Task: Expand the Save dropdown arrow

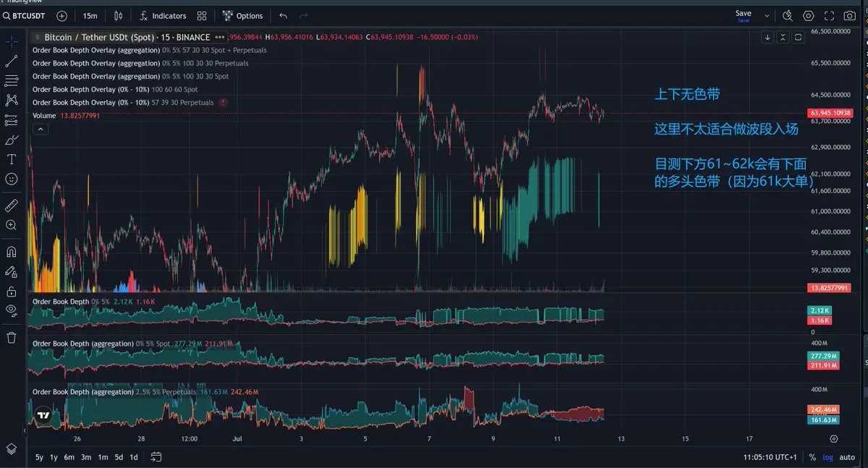Action: pyautogui.click(x=767, y=15)
